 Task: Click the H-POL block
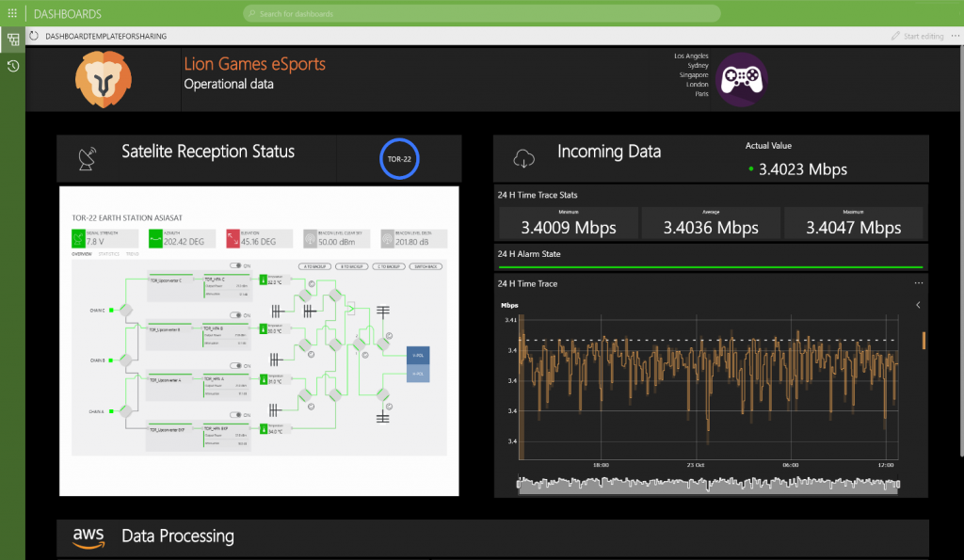tap(418, 373)
